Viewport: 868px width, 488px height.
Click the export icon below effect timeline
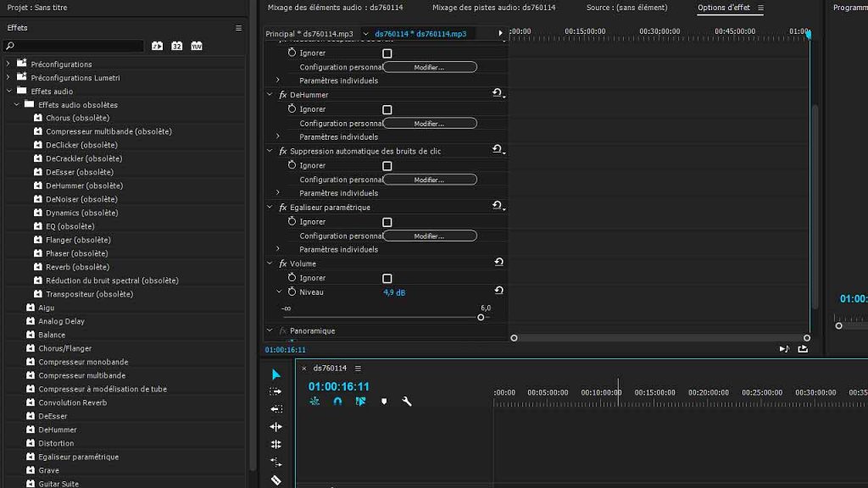click(803, 349)
